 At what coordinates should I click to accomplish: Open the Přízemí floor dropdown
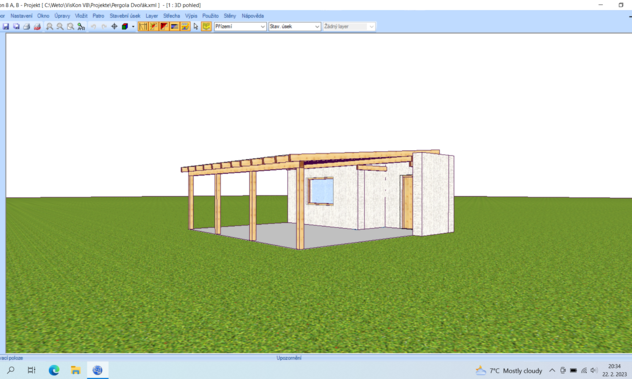(x=240, y=27)
